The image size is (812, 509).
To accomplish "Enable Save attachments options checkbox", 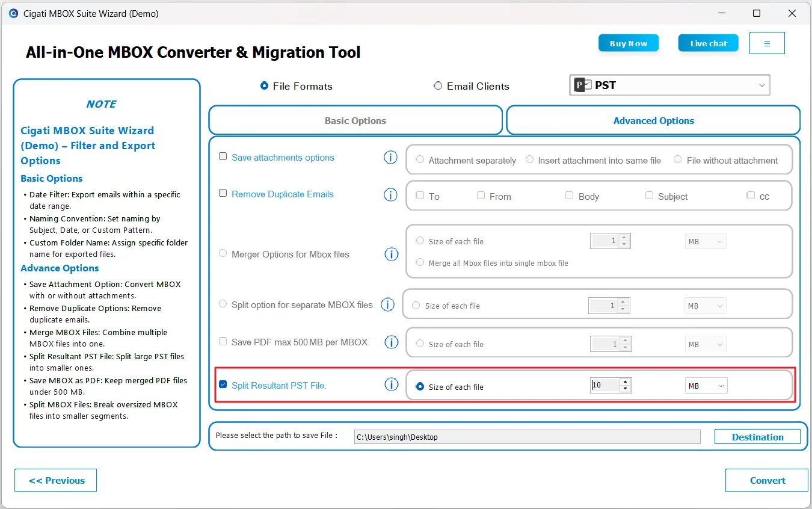I will coord(223,156).
